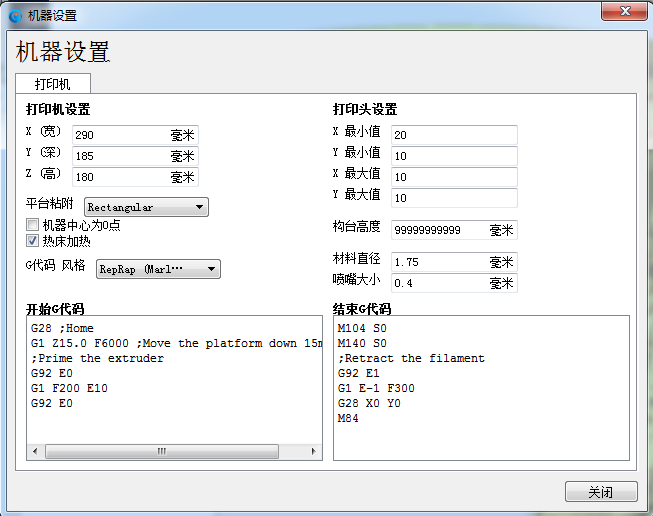Click the start G-code scrollbar right arrow
Screen dimensions: 653x516
(315, 452)
